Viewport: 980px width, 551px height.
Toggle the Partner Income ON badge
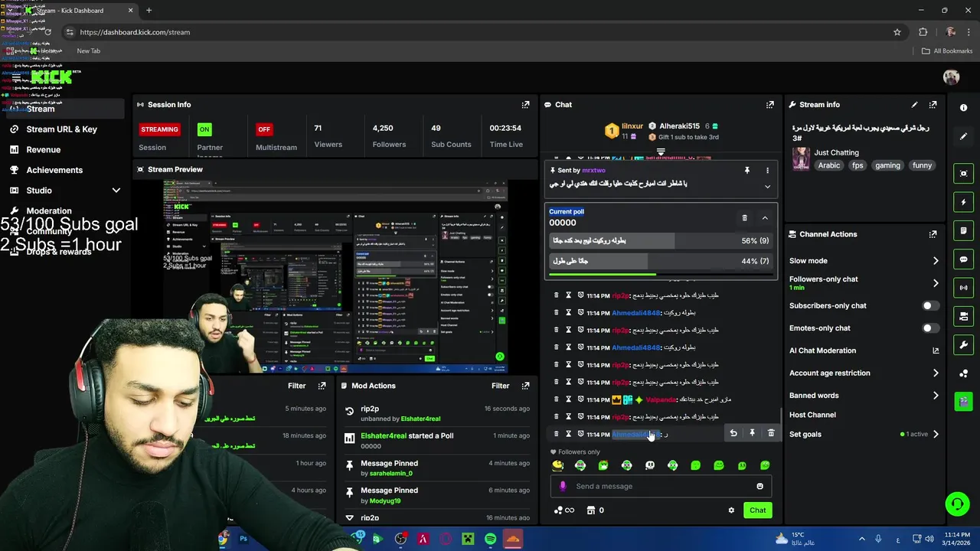(x=204, y=129)
